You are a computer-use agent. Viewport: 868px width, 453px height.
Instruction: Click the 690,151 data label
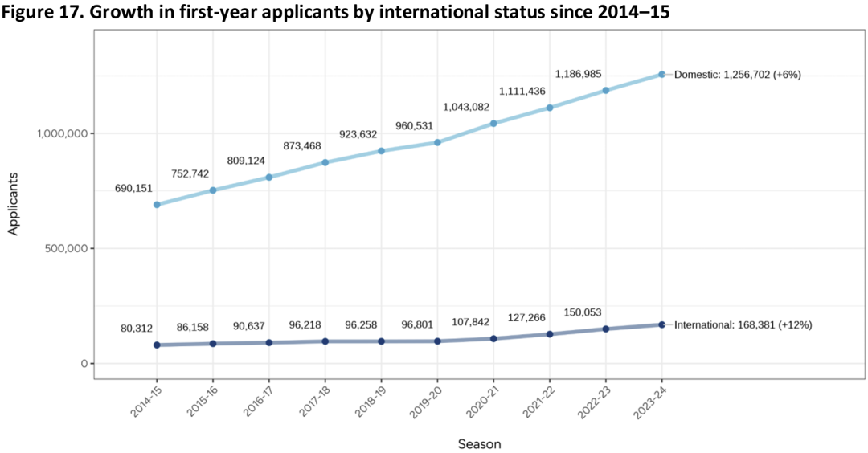click(x=133, y=189)
